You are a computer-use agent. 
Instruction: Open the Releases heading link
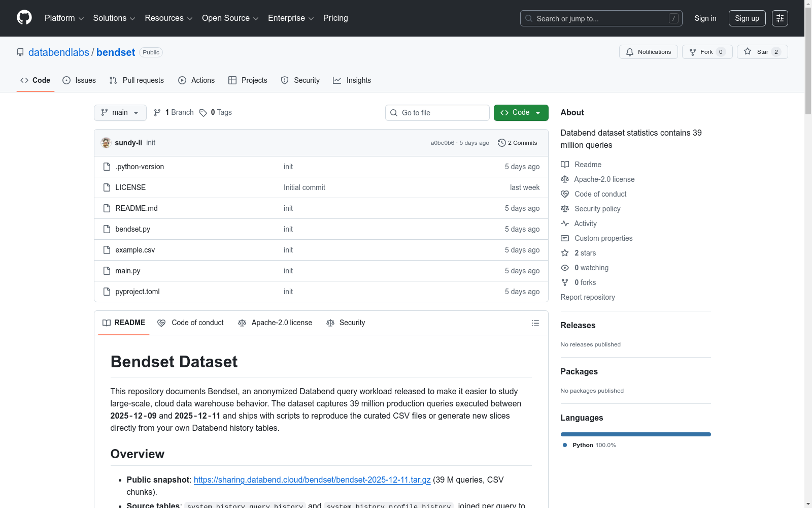[578, 325]
